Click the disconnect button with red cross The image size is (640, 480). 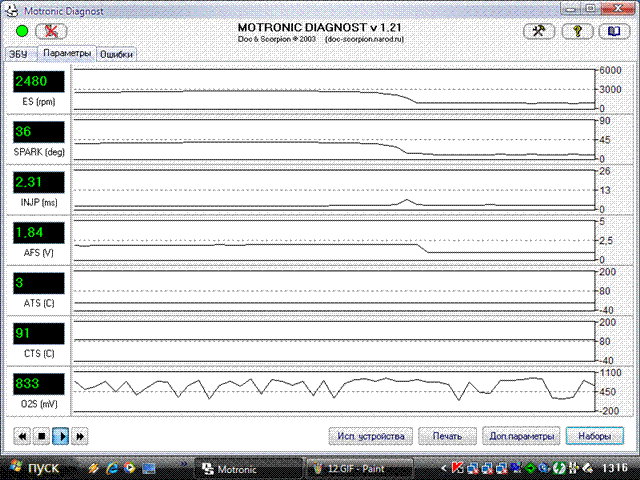click(x=51, y=31)
